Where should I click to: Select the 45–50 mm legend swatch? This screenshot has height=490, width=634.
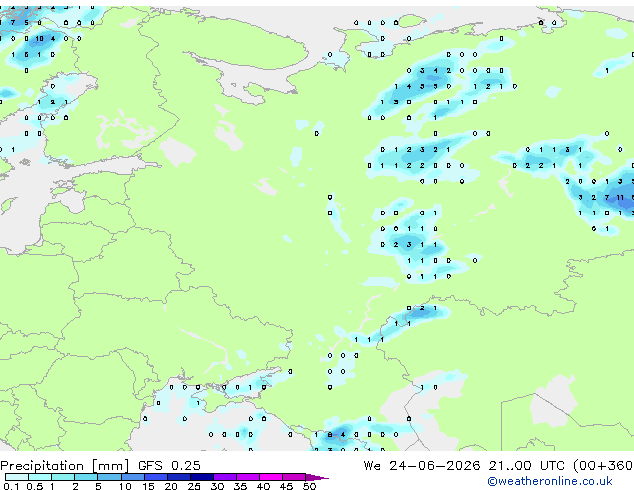click(x=294, y=477)
